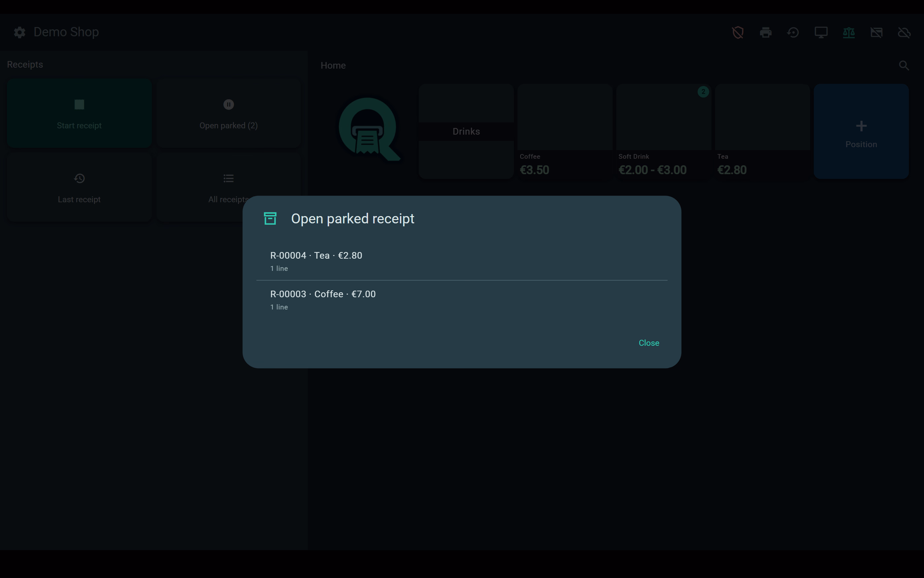This screenshot has height=578, width=924.
Task: Close the Open parked receipt dialog
Action: click(x=649, y=343)
